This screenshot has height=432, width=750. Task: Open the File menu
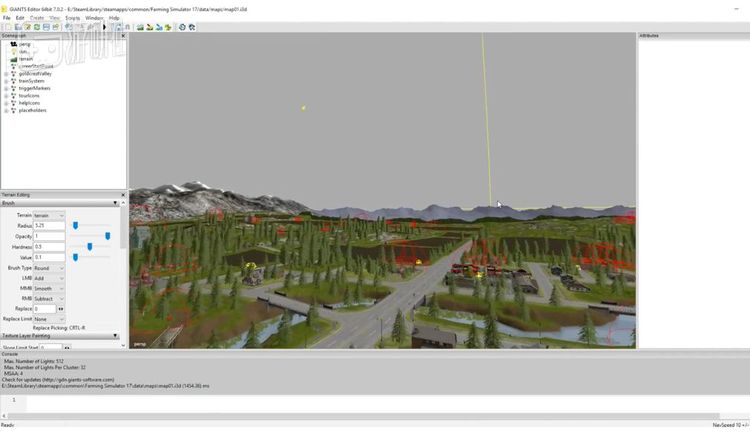(7, 18)
